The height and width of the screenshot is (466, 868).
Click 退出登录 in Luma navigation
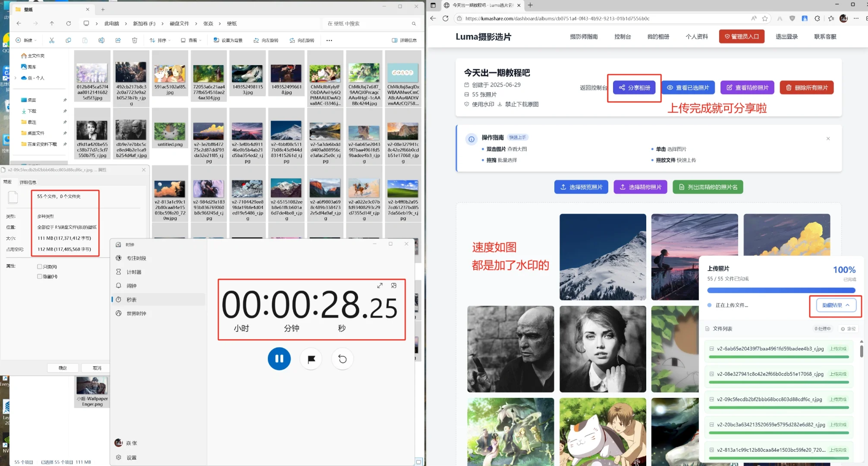(786, 37)
